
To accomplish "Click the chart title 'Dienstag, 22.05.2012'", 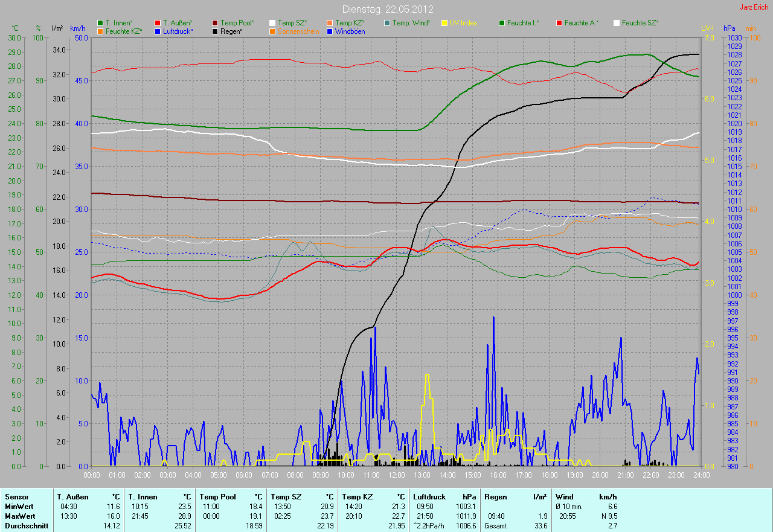I will click(387, 9).
